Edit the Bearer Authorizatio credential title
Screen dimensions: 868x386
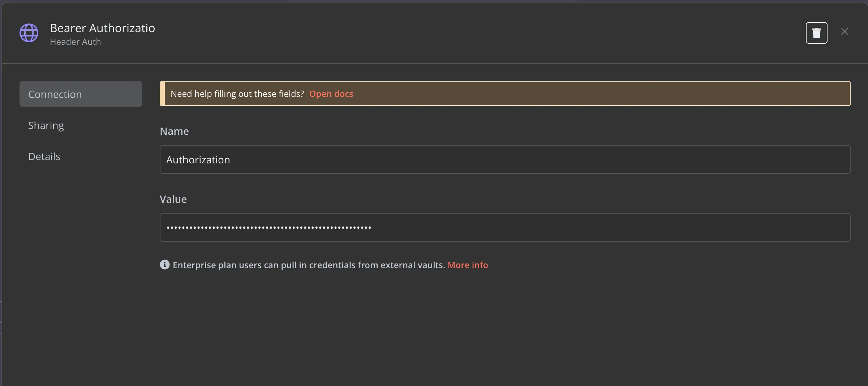103,28
